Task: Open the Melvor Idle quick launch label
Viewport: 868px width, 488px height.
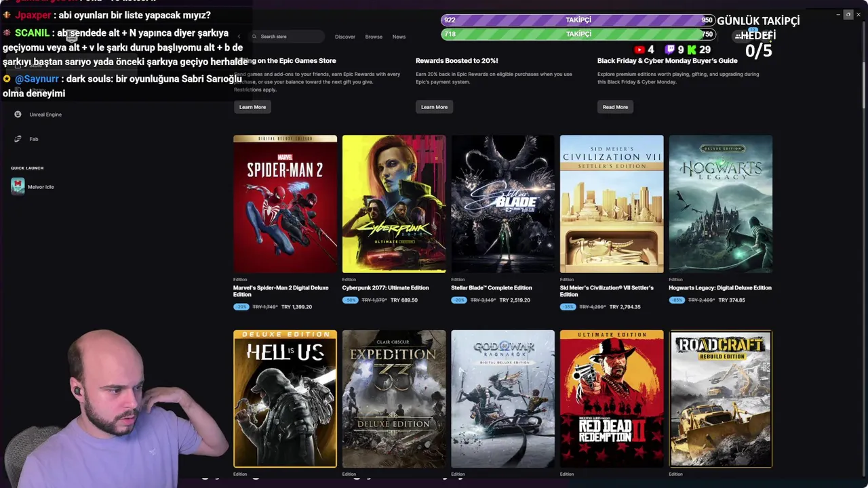Action: 41,187
